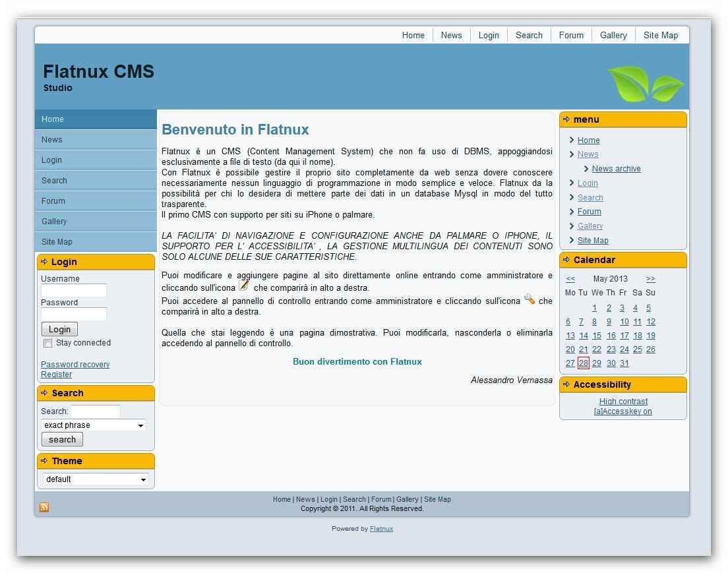Image resolution: width=728 pixels, height=573 pixels.
Task: Click the Username input field
Action: point(75,290)
